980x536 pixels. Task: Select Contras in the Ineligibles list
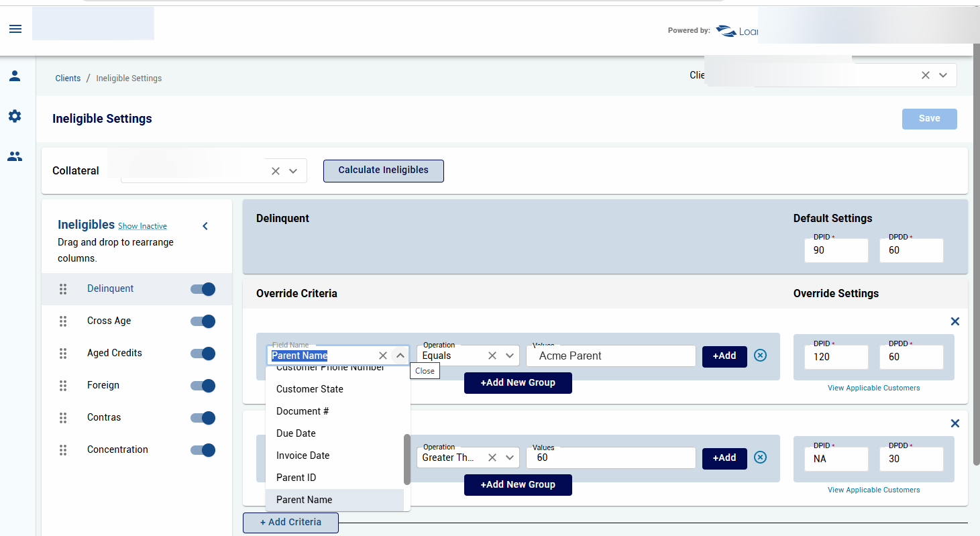[x=104, y=417]
